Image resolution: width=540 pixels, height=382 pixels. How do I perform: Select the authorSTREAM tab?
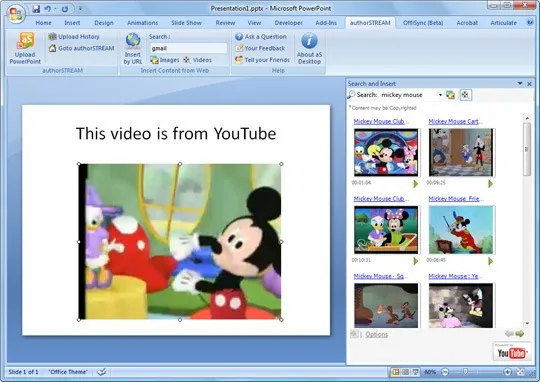pyautogui.click(x=370, y=23)
